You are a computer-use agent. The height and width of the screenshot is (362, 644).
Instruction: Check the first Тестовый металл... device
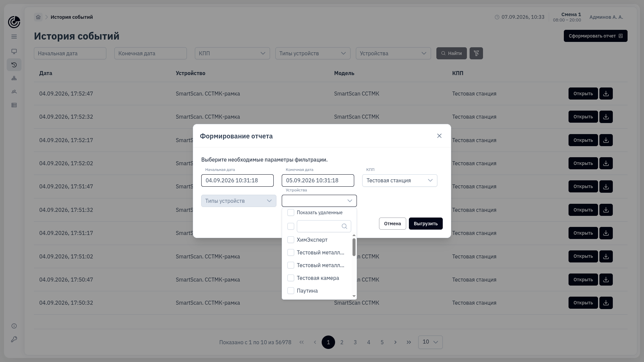pyautogui.click(x=291, y=252)
